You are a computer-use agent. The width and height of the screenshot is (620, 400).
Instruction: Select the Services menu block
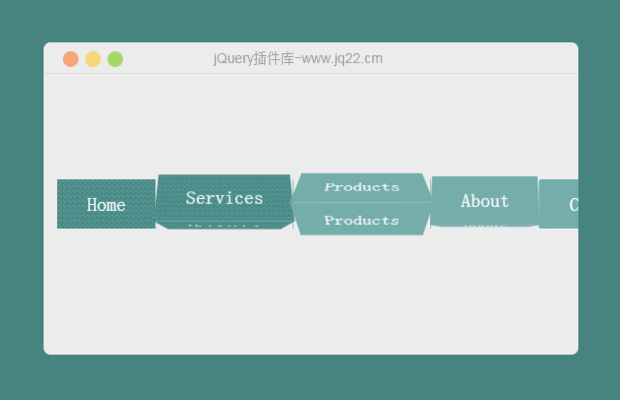tap(225, 198)
